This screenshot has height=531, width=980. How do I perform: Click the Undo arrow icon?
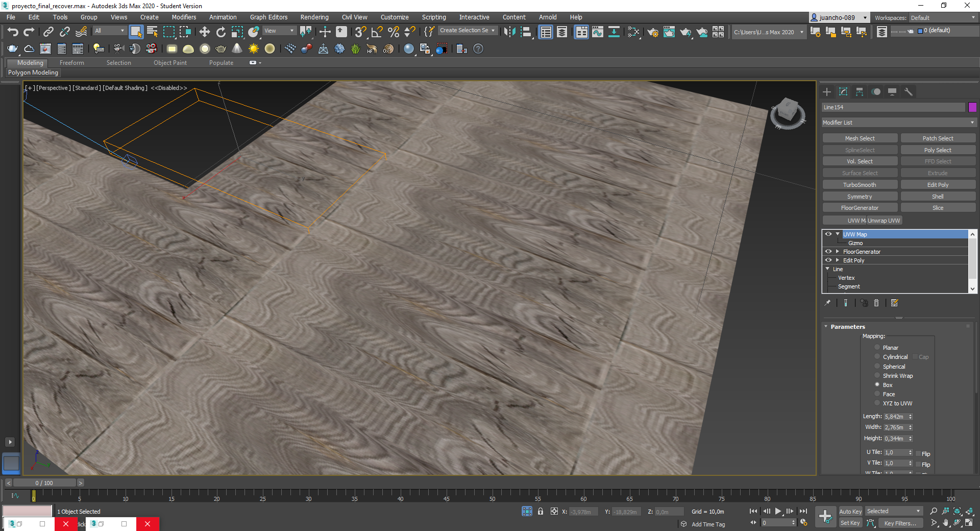(x=13, y=32)
